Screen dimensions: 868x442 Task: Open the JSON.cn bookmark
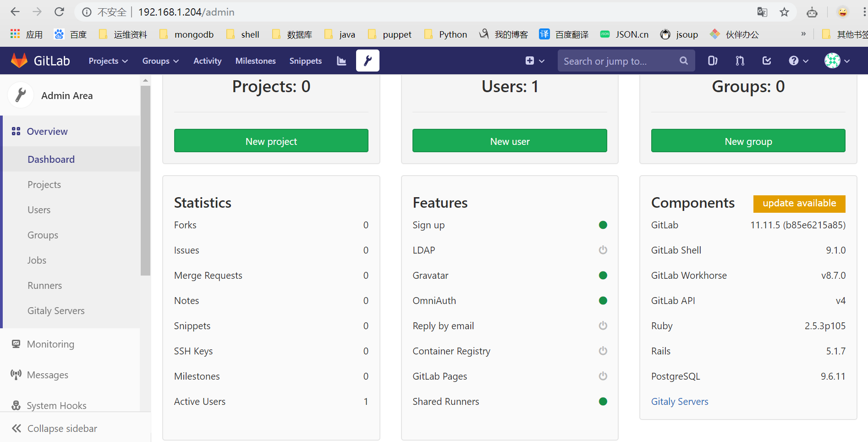tap(625, 34)
